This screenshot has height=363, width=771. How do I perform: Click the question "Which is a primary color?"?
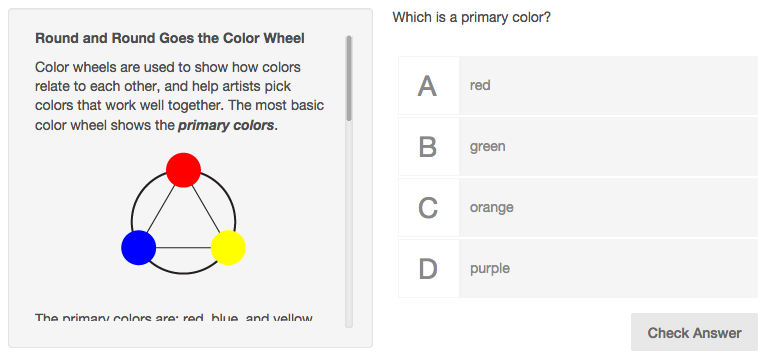[472, 18]
